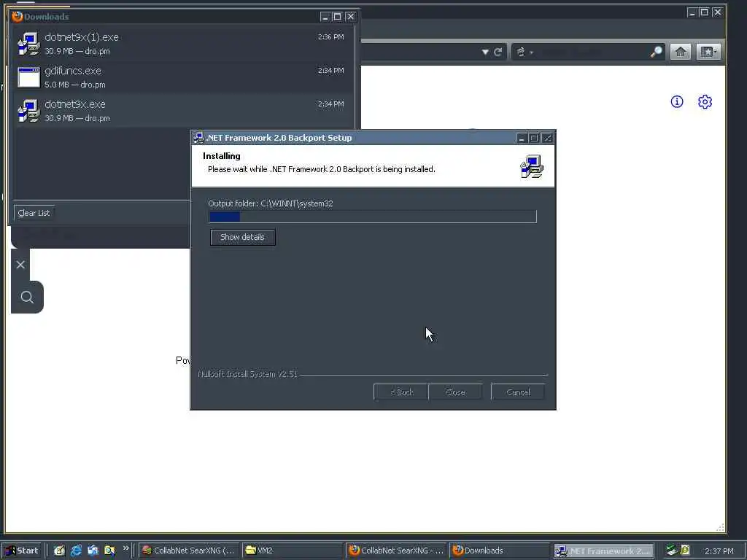Select the gdifuncs.exe download entry

(x=182, y=77)
